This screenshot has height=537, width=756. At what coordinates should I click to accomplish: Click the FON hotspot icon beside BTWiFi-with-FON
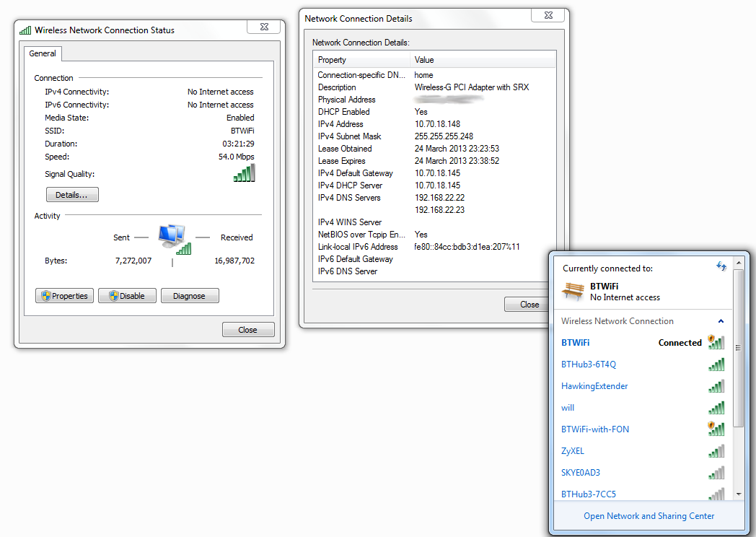pos(711,425)
